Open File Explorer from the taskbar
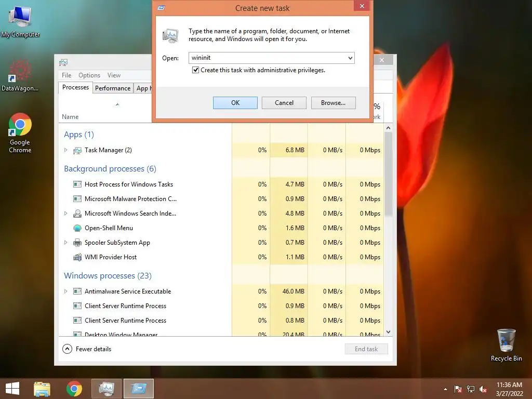Image resolution: width=532 pixels, height=399 pixels. tap(42, 389)
